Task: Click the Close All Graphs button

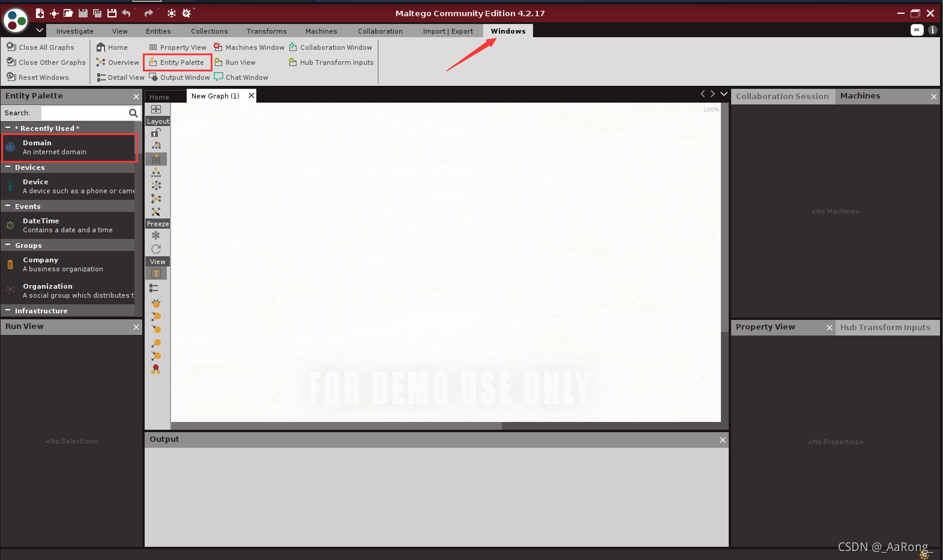Action: pyautogui.click(x=41, y=47)
